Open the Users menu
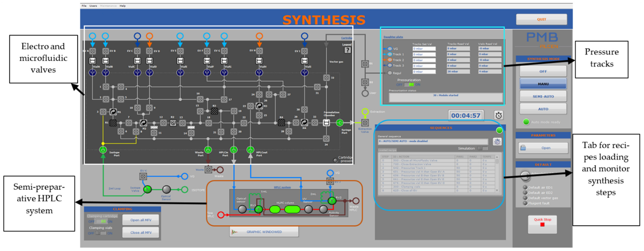The width and height of the screenshot is (644, 251). click(x=93, y=6)
